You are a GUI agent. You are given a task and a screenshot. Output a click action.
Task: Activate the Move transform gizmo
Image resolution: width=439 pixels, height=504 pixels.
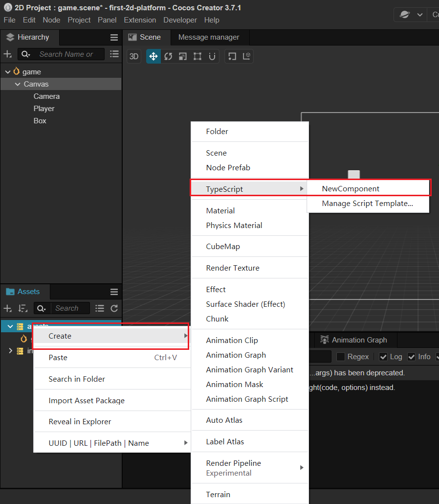(x=154, y=56)
